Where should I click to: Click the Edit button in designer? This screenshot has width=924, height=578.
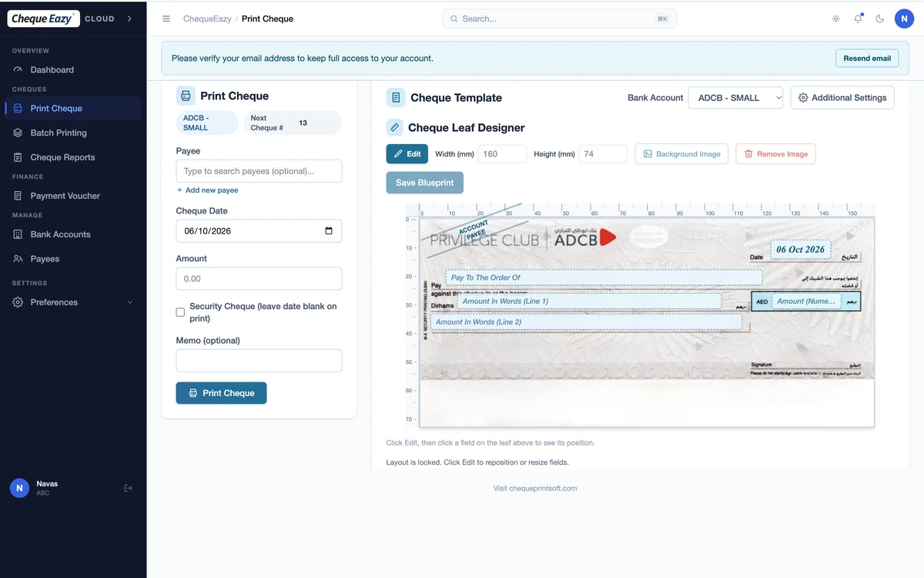click(407, 154)
